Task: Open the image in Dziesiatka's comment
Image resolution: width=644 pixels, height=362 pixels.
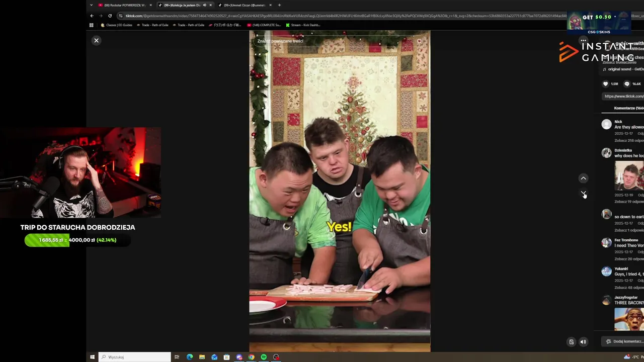Action: (x=629, y=175)
